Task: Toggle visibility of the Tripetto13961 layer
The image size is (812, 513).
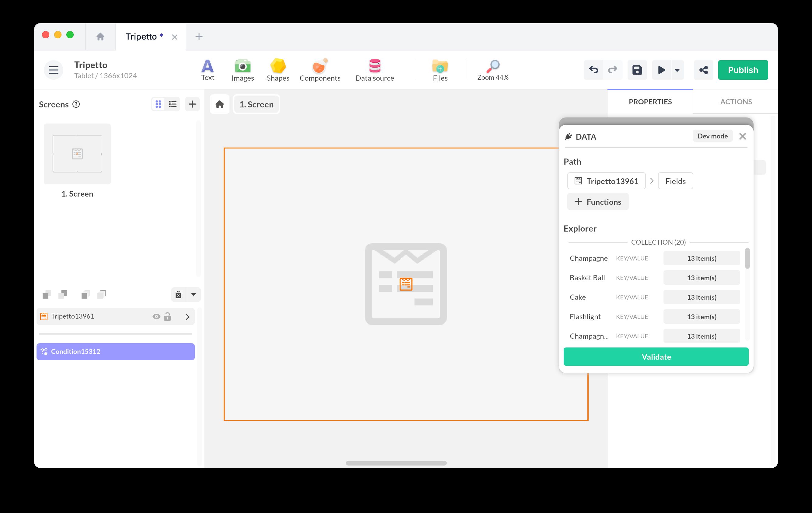Action: coord(156,316)
